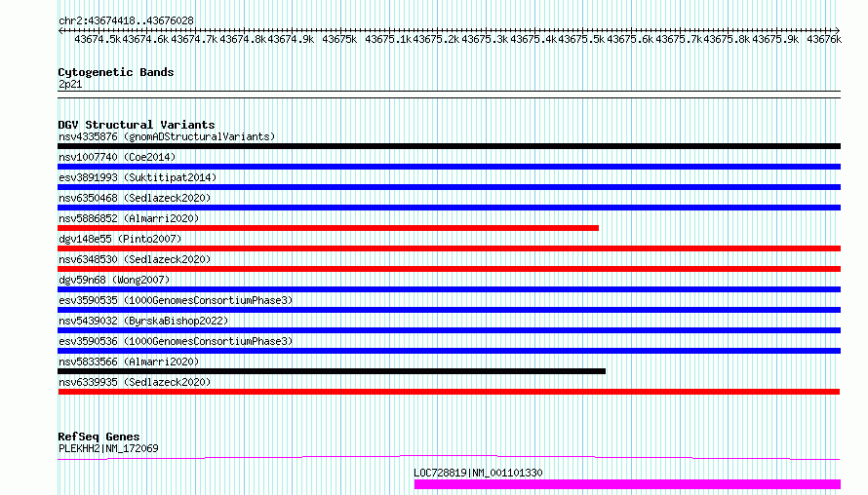Click the DGV Structural Variants track title
The height and width of the screenshot is (495, 868).
[137, 125]
